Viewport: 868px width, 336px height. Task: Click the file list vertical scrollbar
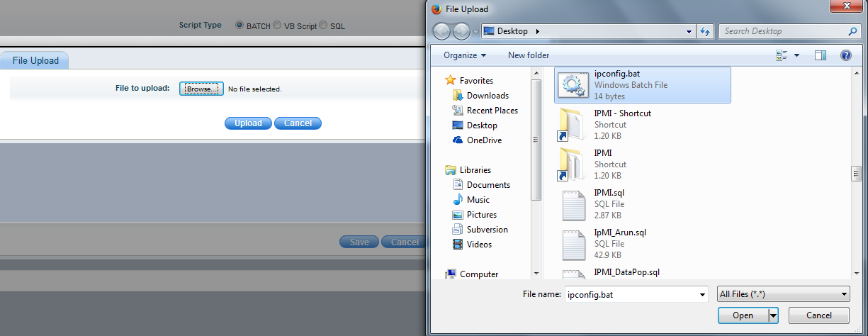(856, 174)
